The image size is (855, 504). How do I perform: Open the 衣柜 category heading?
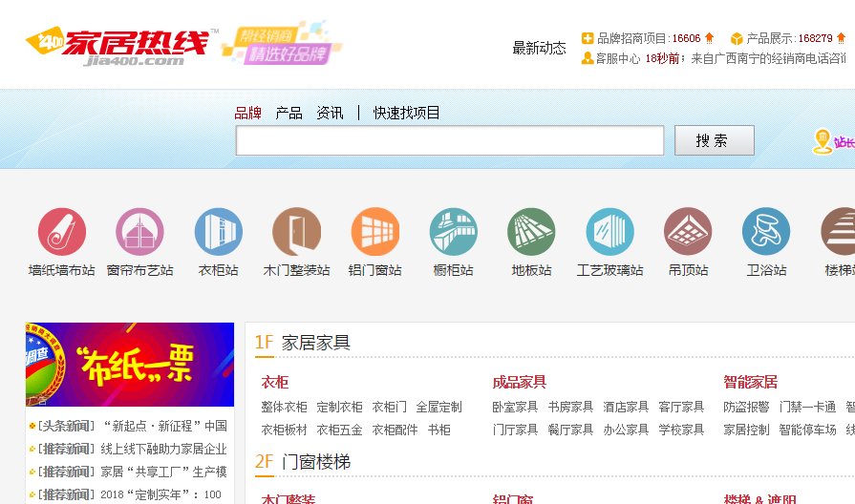(275, 382)
